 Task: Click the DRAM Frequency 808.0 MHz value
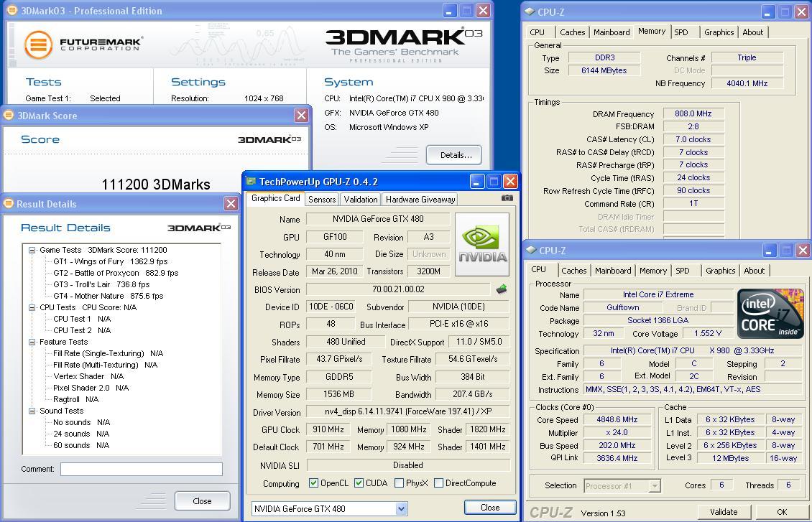click(x=693, y=113)
